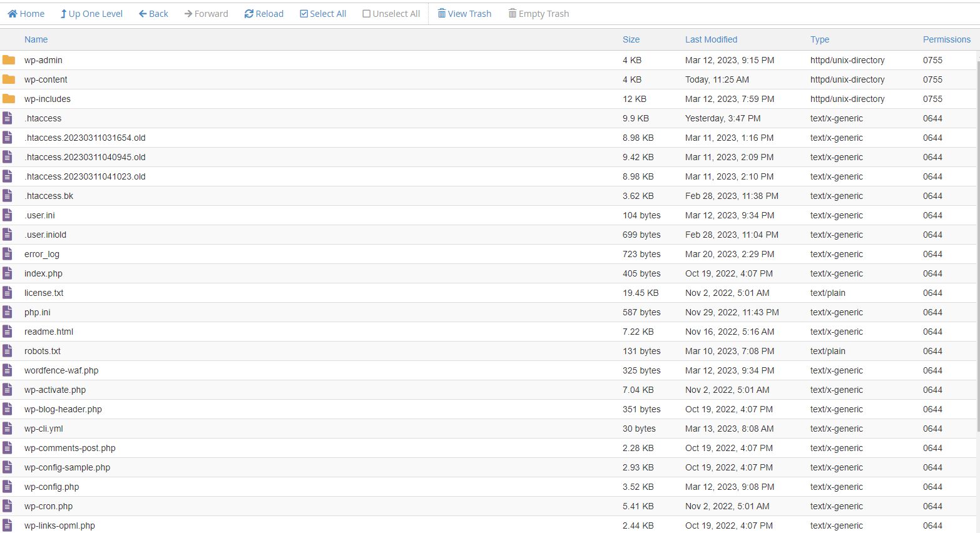Sort by Size column header
The width and height of the screenshot is (980, 533).
[631, 39]
